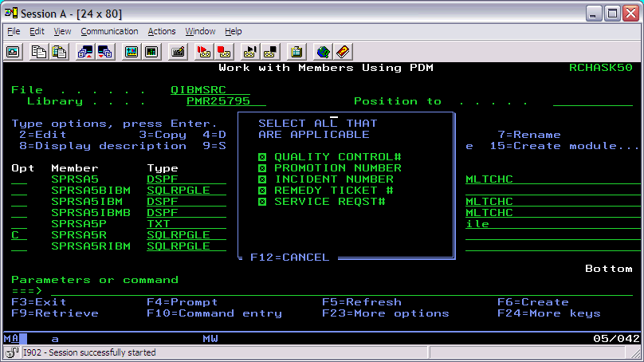Click the Send File to Host icon

(85, 52)
